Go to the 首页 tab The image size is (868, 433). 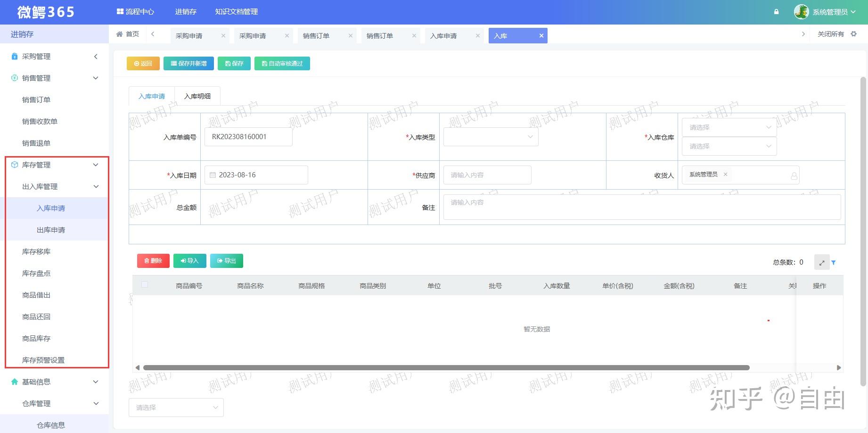pos(128,34)
